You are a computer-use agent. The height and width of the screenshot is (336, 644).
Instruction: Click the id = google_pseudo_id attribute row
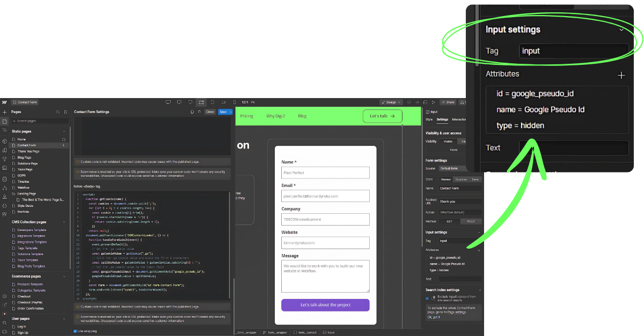point(445,258)
